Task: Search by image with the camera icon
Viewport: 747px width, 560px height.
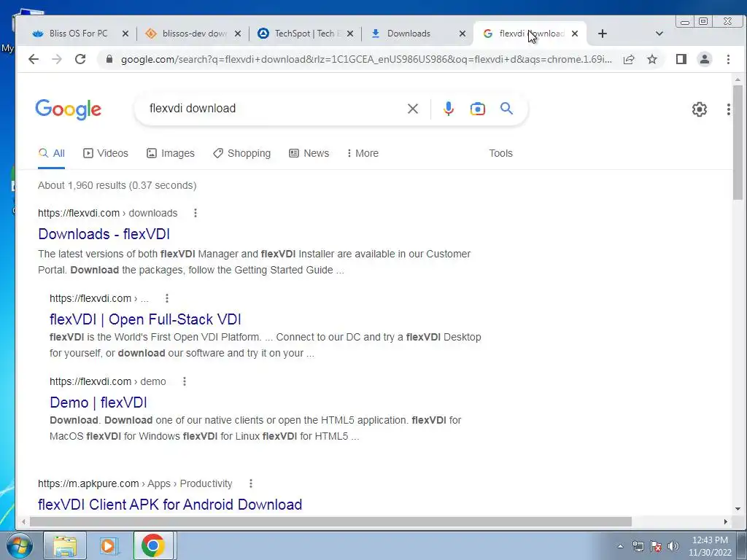Action: (477, 109)
